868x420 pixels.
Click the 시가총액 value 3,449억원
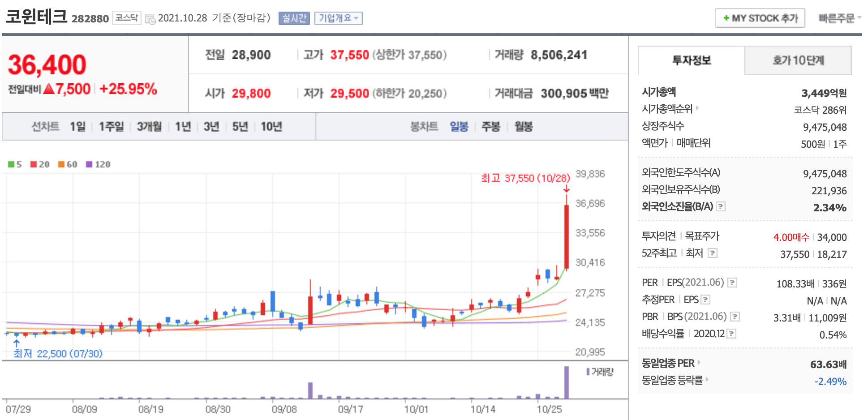[824, 93]
